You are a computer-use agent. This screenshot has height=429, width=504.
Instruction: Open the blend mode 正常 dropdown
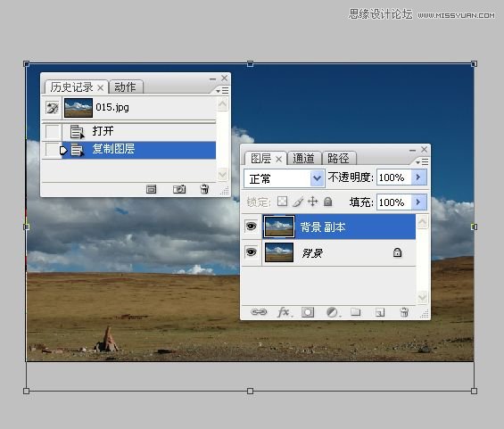click(x=285, y=178)
